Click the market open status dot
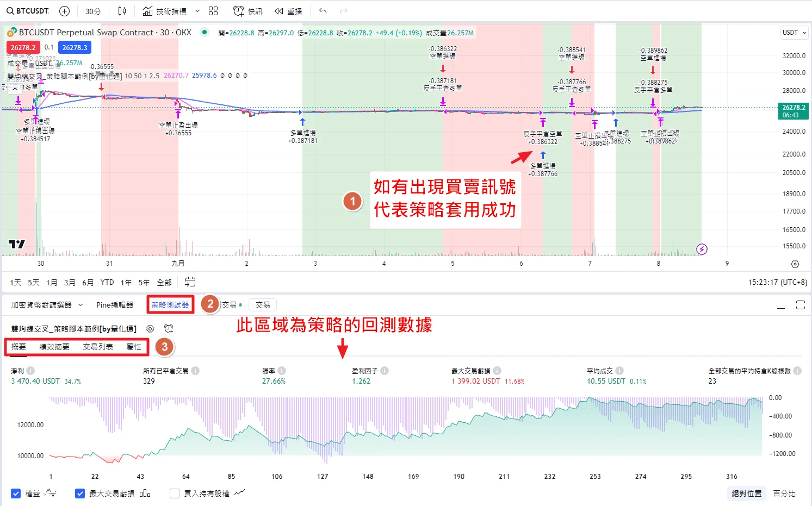This screenshot has width=812, height=506. tap(204, 32)
